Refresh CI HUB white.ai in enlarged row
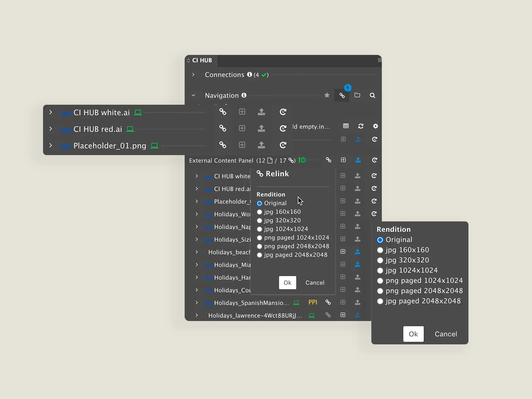Viewport: 532px width, 399px height. (283, 112)
